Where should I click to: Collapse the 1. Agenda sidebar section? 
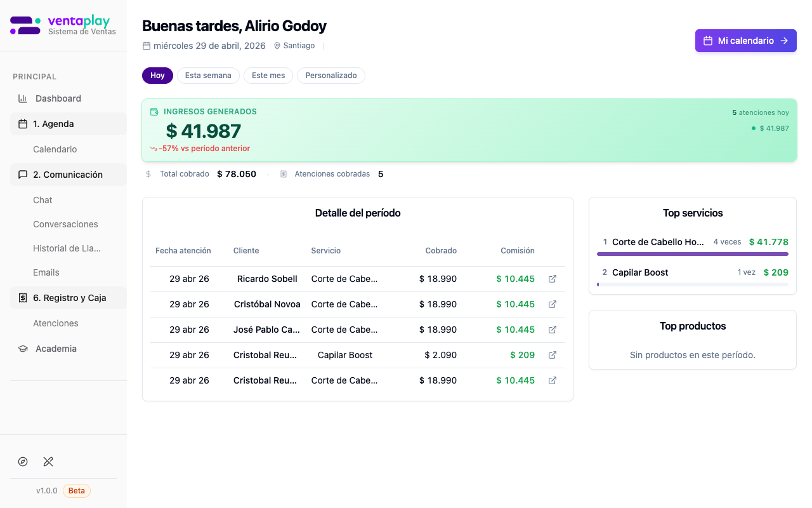[69, 124]
